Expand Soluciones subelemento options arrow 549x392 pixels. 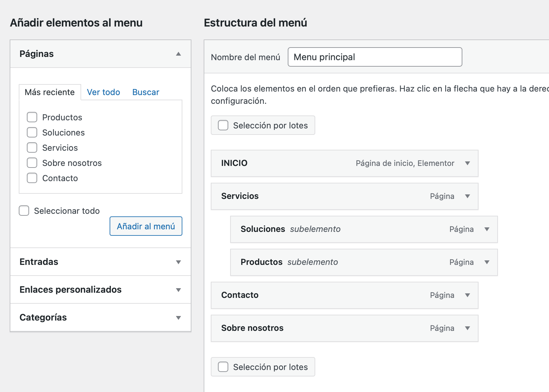(x=487, y=229)
